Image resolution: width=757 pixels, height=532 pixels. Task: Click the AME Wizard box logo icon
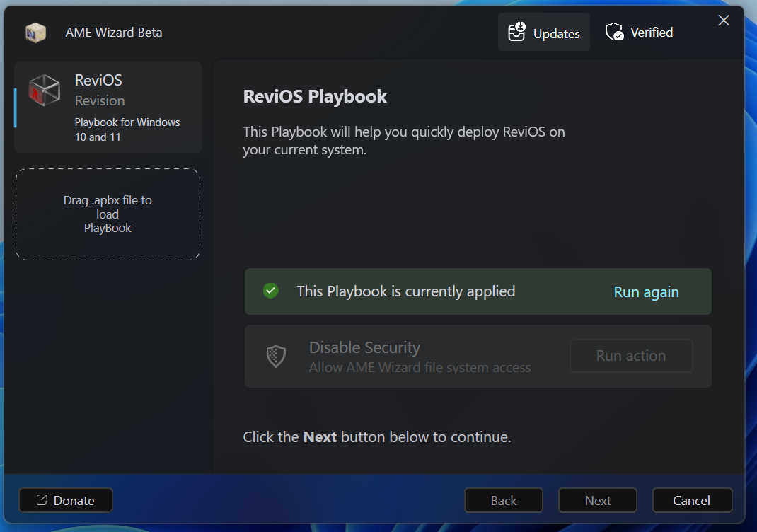coord(35,33)
